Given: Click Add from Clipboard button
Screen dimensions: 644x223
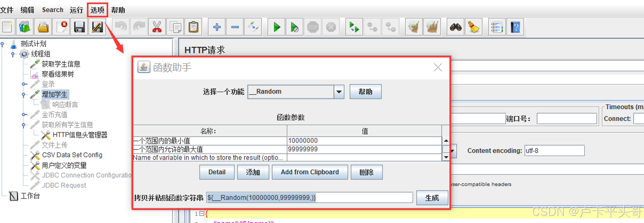Looking at the screenshot, I should pos(310,172).
